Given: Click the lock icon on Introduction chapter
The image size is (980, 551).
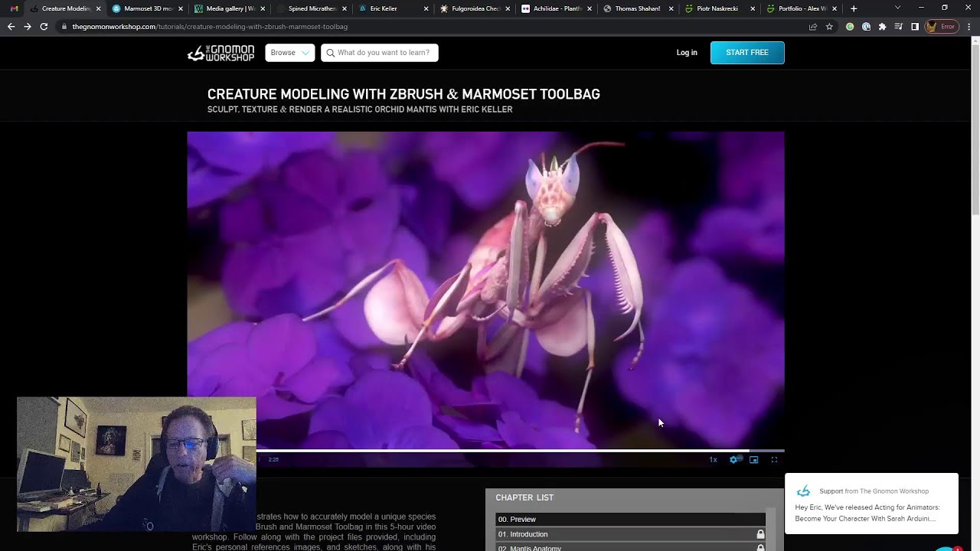Looking at the screenshot, I should (x=760, y=534).
